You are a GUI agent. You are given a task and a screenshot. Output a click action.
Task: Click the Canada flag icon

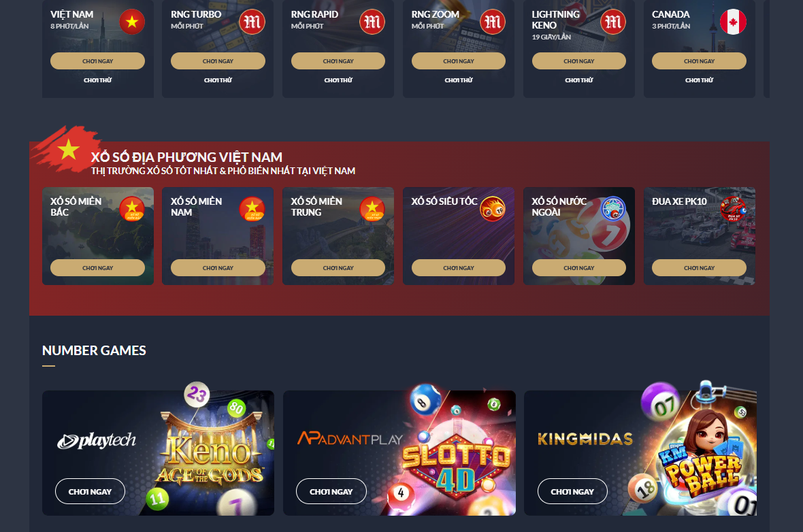click(x=734, y=22)
